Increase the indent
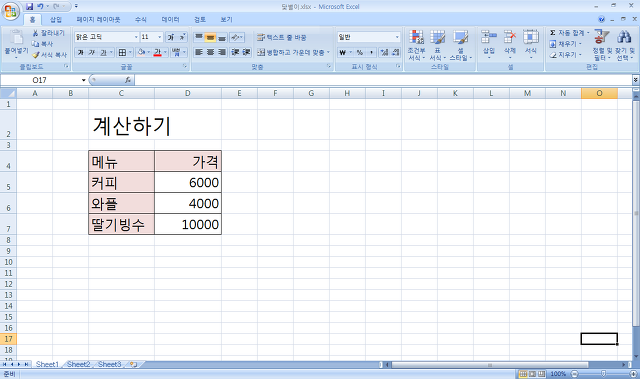Image resolution: width=640 pixels, height=379 pixels. click(x=246, y=52)
